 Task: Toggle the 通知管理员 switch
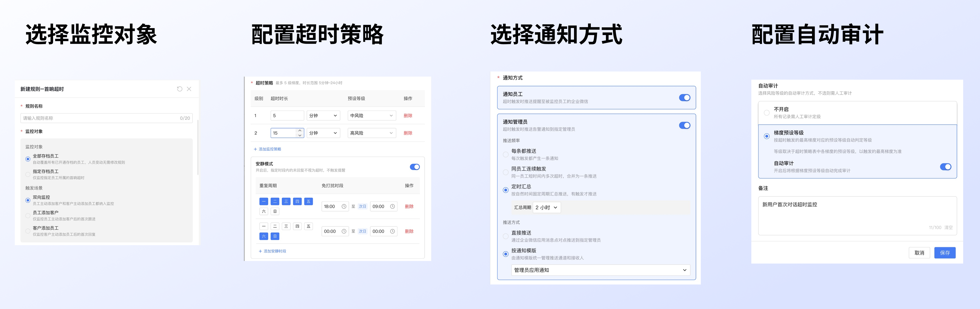point(684,126)
